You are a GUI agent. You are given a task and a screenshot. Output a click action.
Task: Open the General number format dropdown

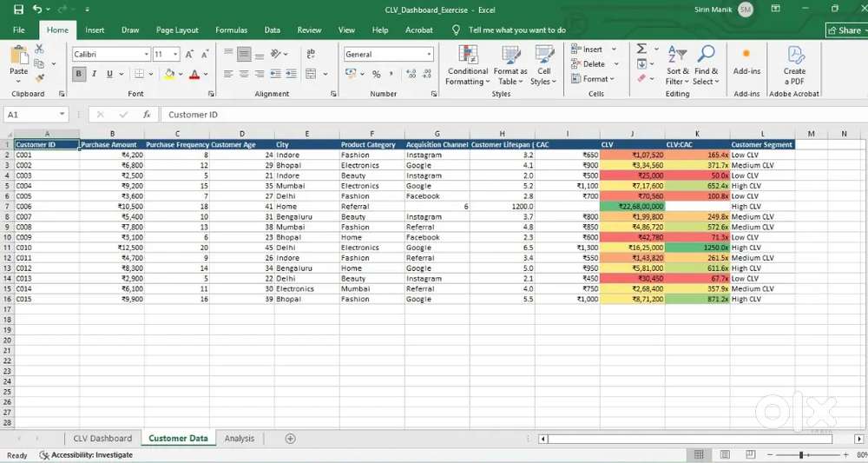[429, 54]
